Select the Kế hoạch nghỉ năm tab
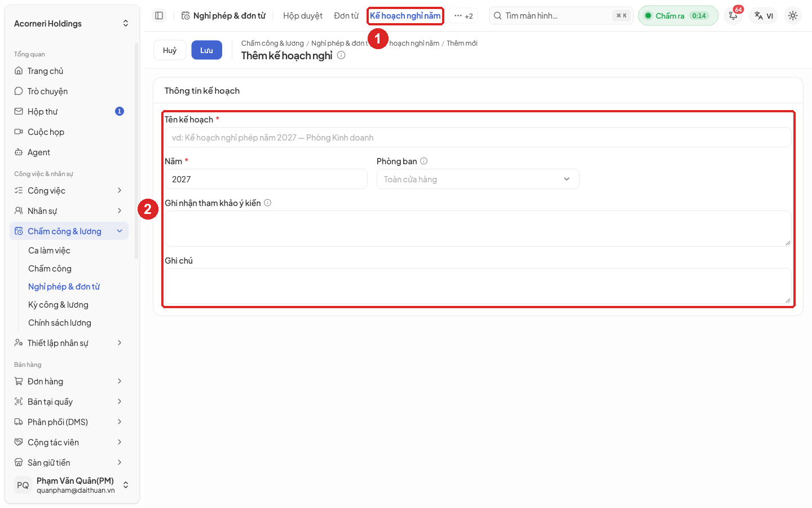 pos(405,16)
